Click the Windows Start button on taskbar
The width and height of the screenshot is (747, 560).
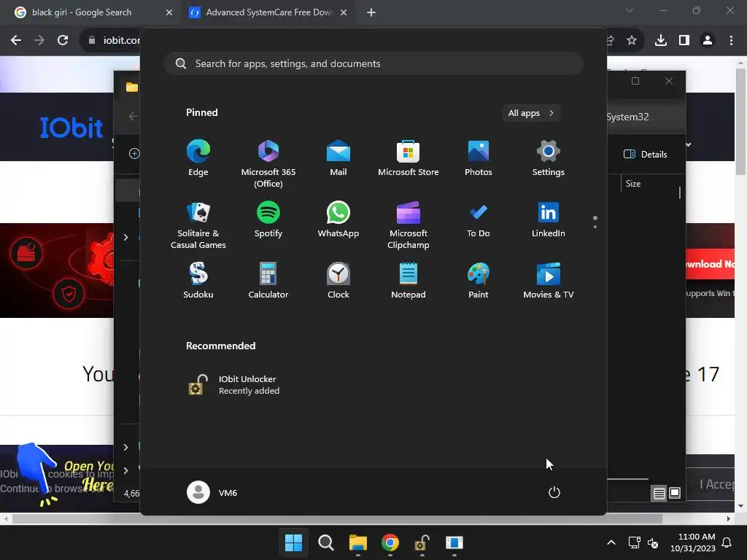point(293,542)
